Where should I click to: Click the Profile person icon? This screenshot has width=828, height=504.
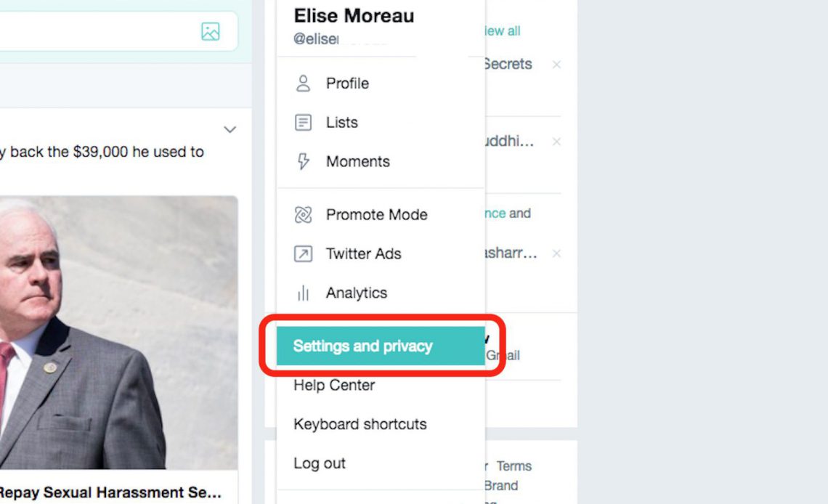point(303,84)
